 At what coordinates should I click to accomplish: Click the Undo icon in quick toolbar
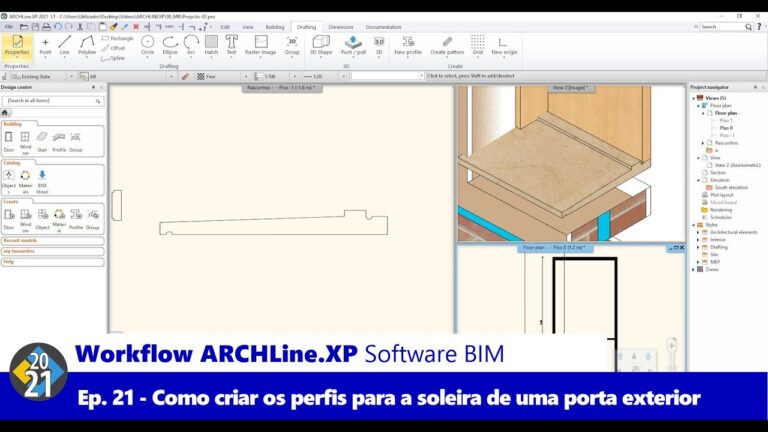point(58,27)
